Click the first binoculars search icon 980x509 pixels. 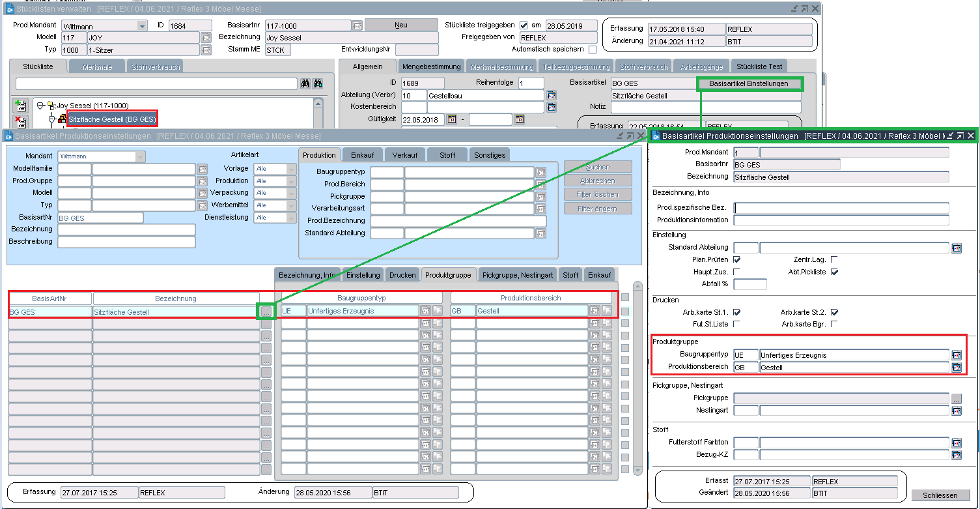305,84
